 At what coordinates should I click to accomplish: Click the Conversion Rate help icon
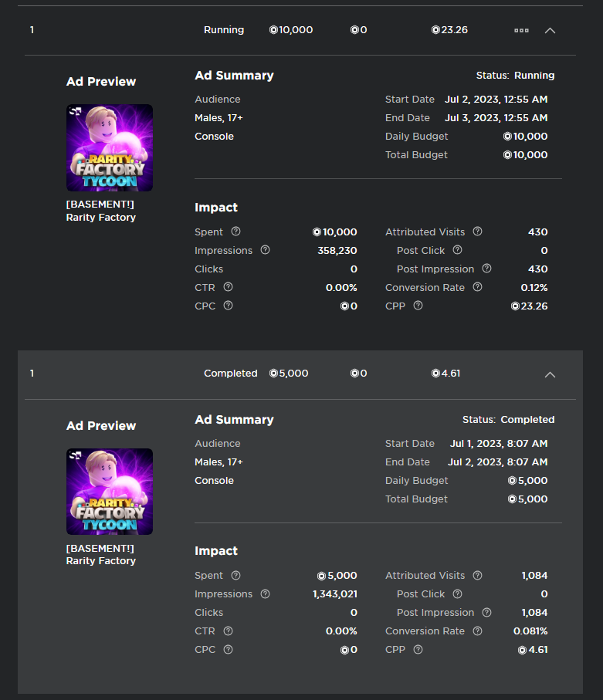click(x=477, y=287)
